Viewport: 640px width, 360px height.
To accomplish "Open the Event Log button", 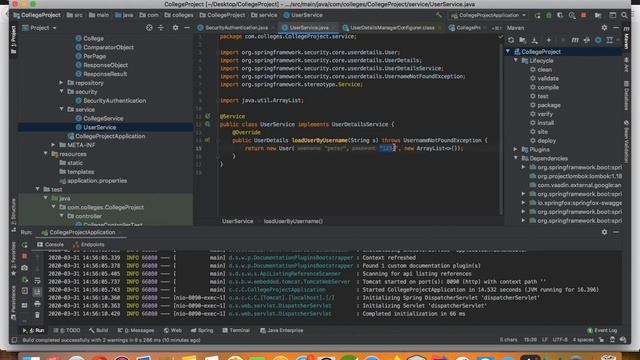I will pos(602,330).
